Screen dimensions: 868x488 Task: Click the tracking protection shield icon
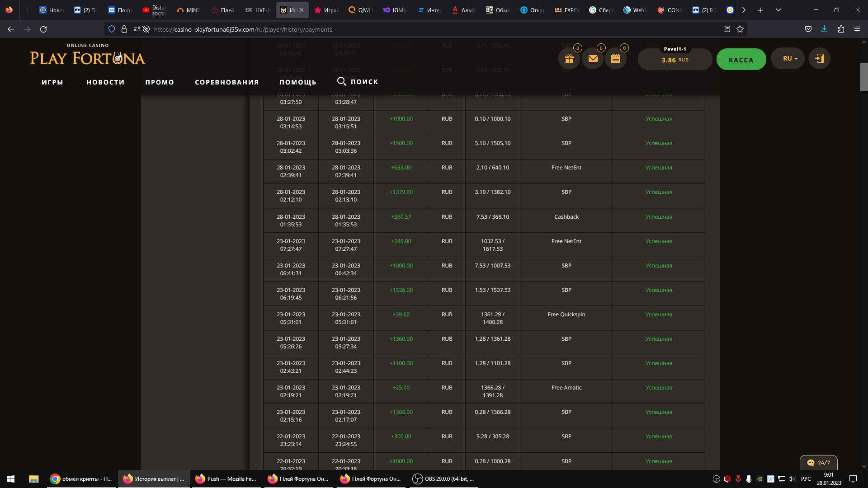[112, 29]
